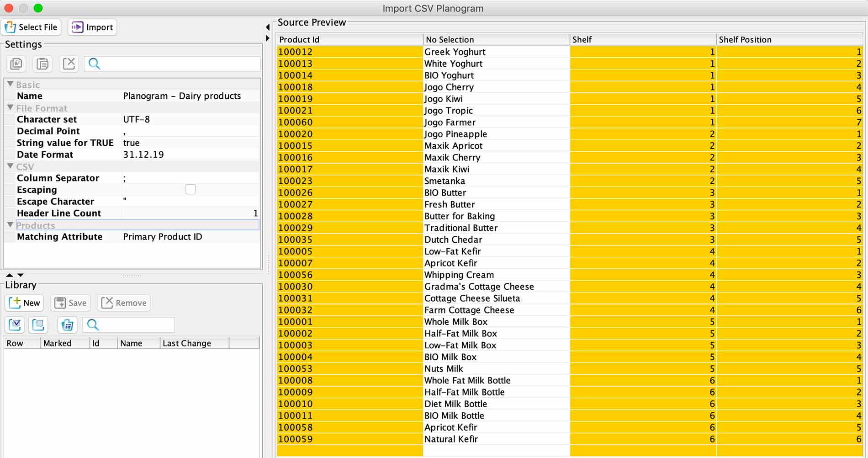Collapse the CSV settings group
Screen dimensions: 868x458
(10, 166)
